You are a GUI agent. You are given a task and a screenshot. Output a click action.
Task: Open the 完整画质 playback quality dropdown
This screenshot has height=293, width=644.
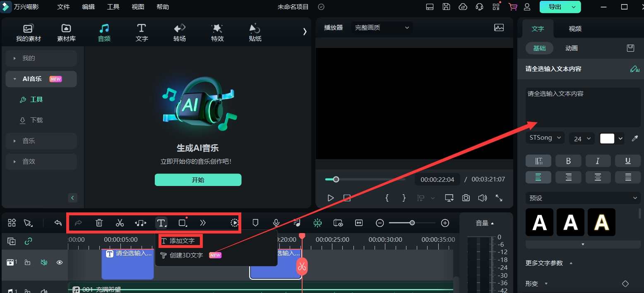pos(381,27)
